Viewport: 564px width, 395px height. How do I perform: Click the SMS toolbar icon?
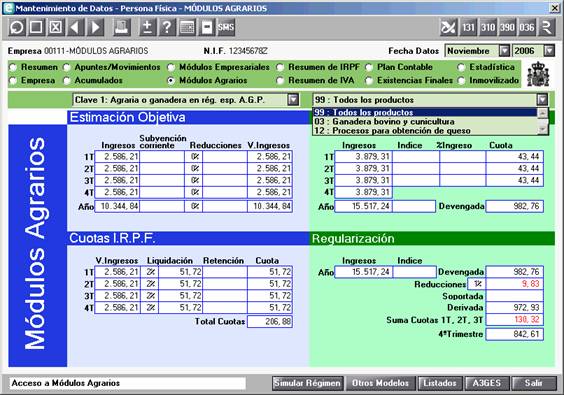tap(226, 27)
